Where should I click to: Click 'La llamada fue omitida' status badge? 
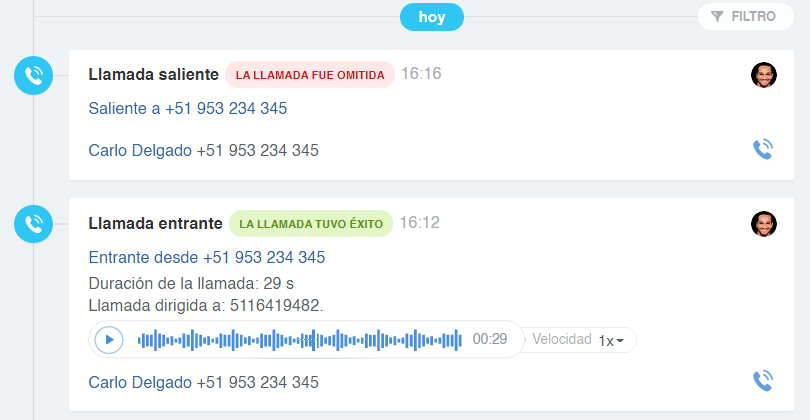[x=310, y=75]
